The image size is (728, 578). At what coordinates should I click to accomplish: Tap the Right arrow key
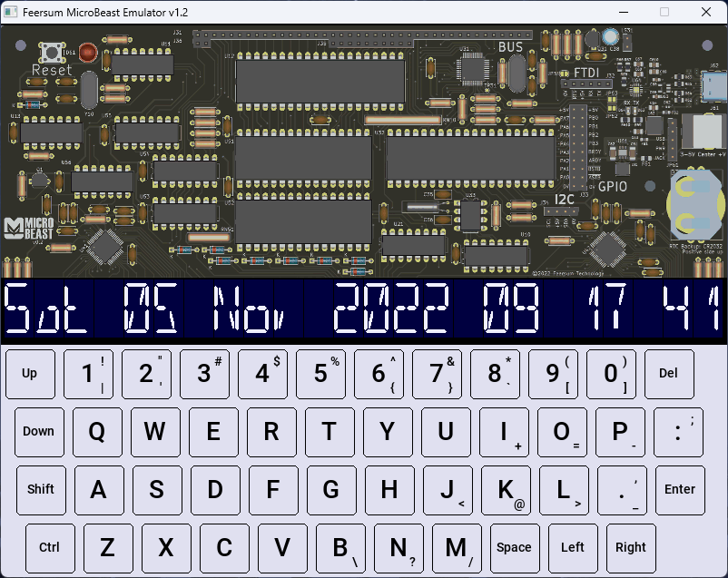631,548
